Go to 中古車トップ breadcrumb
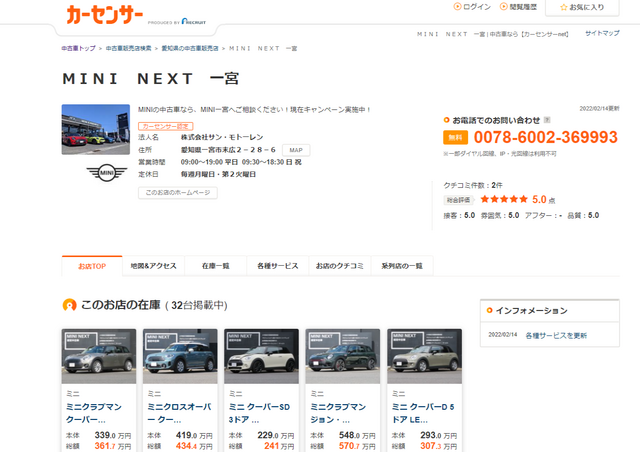Screen dimensions: 640x452 [78, 48]
